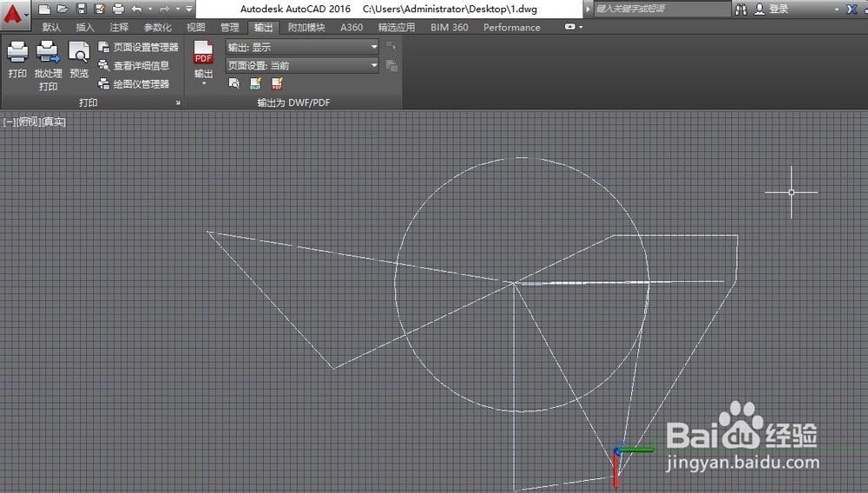
Task: Open the redo history dropdown arrow
Action: pyautogui.click(x=178, y=9)
